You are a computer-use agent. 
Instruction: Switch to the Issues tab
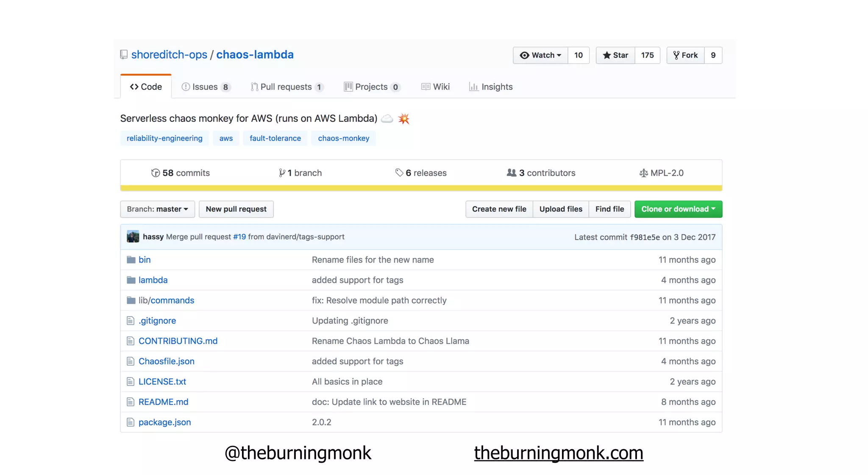pyautogui.click(x=206, y=87)
